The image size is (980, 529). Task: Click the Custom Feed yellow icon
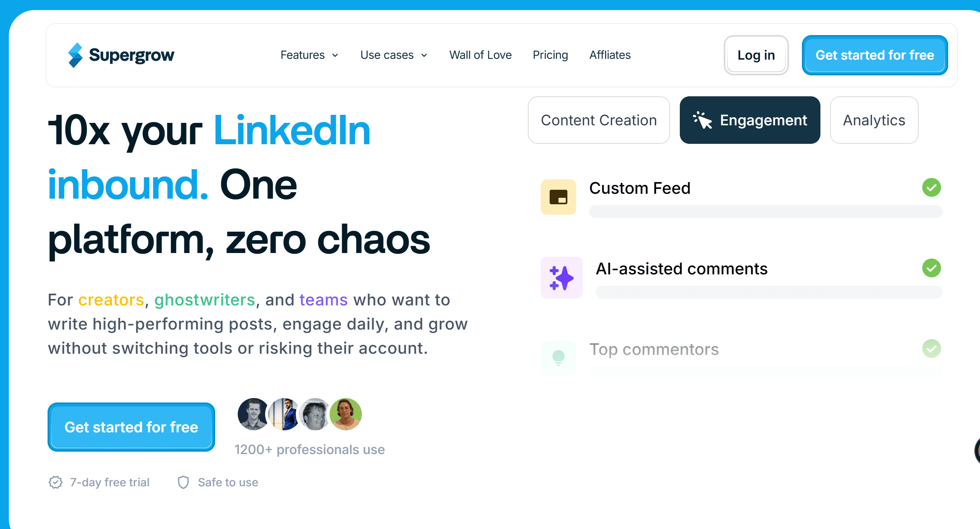click(558, 197)
